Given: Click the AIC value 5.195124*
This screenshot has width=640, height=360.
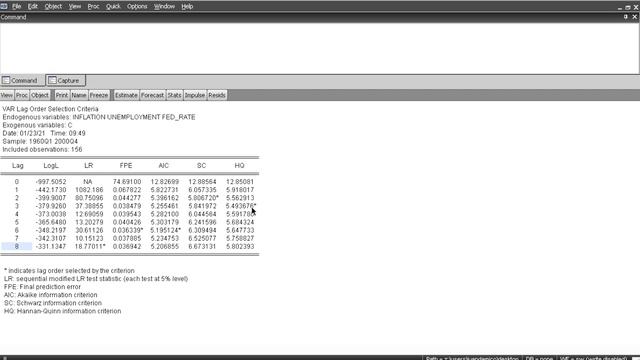Looking at the screenshot, I should (165, 230).
